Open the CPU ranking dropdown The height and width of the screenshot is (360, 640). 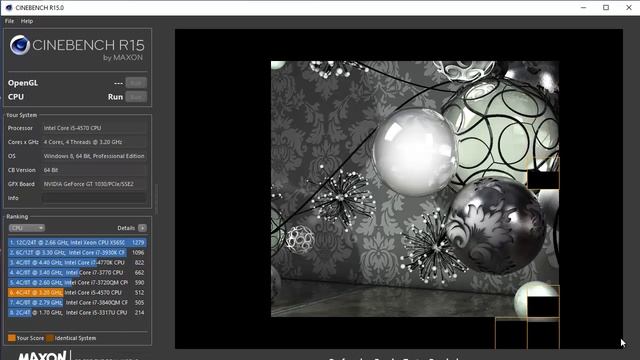click(27, 228)
